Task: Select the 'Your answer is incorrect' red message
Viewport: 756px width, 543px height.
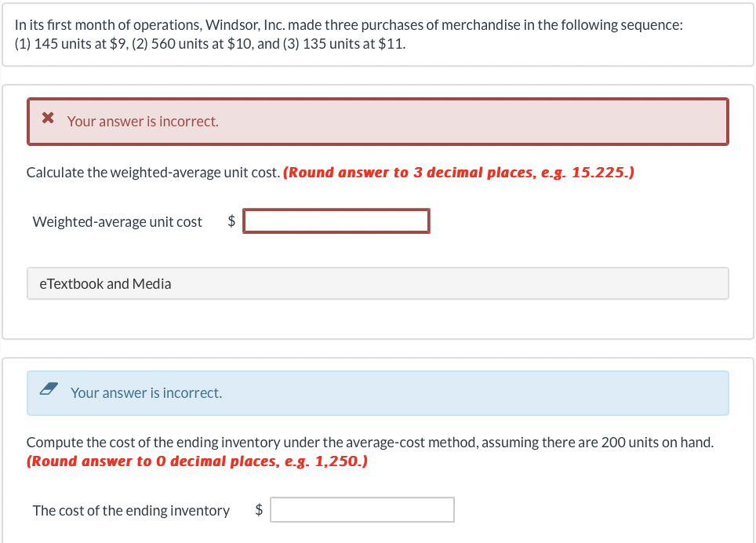Action: [143, 121]
